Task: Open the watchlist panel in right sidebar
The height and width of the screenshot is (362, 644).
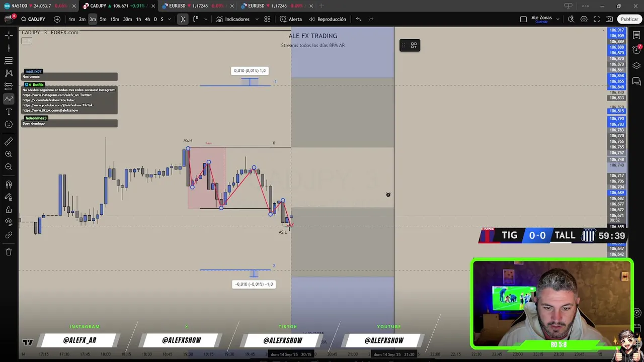Action: coord(636,35)
